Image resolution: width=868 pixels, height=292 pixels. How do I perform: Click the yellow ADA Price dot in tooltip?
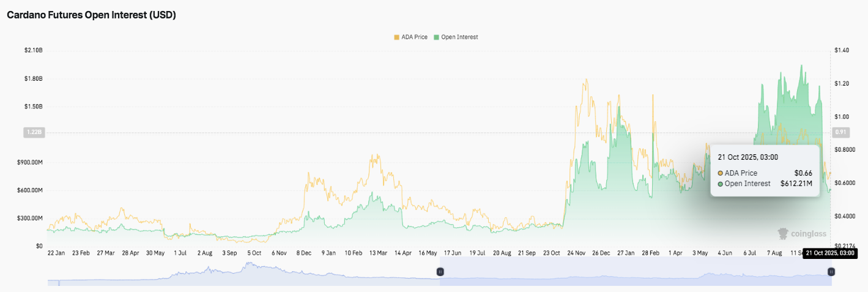721,173
